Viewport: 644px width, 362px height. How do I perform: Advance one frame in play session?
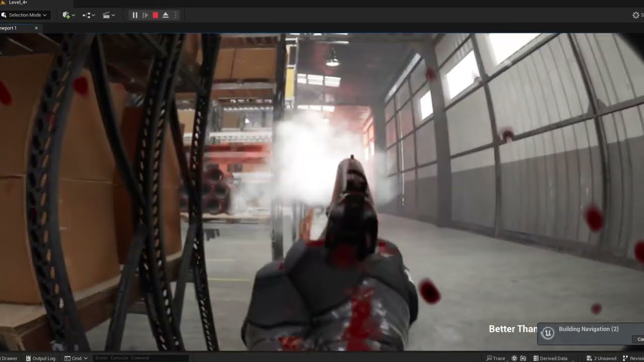(x=145, y=15)
